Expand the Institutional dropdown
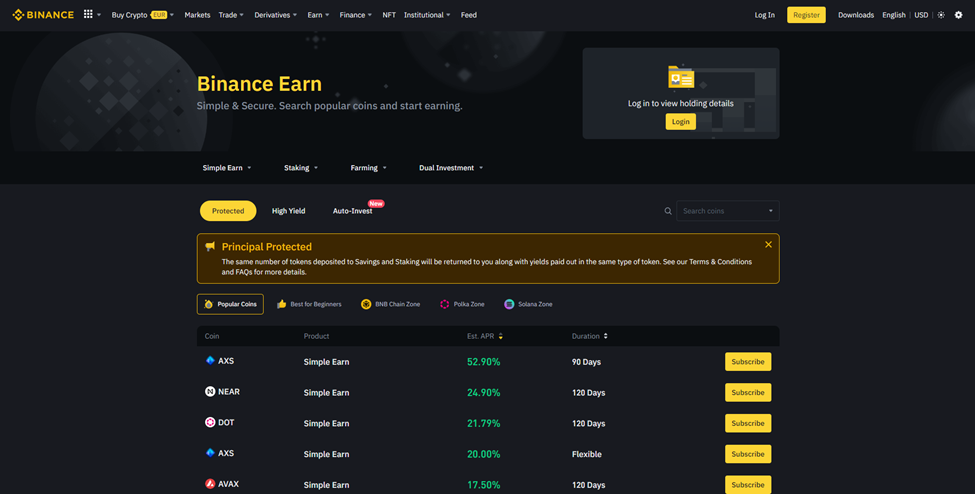Viewport: 975px width, 494px height. tap(427, 15)
